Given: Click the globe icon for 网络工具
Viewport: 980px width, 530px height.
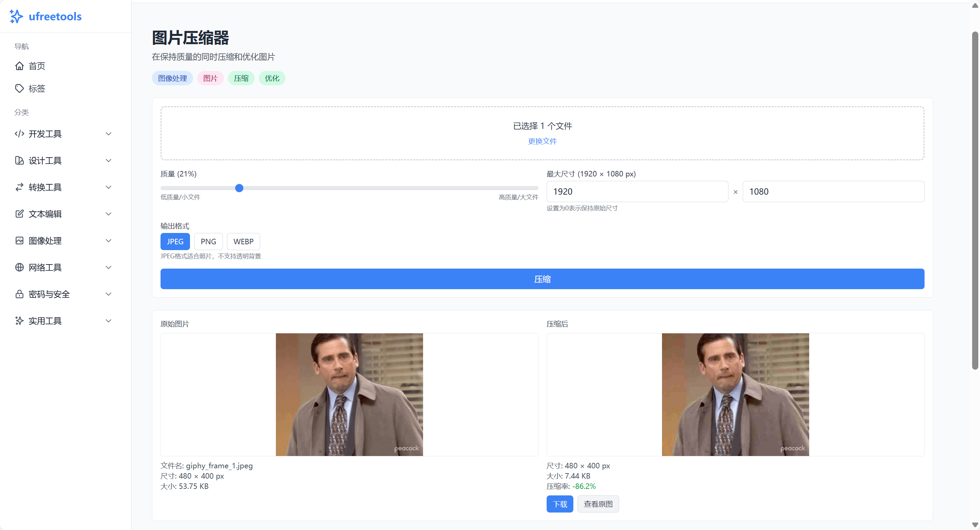Looking at the screenshot, I should coord(20,267).
